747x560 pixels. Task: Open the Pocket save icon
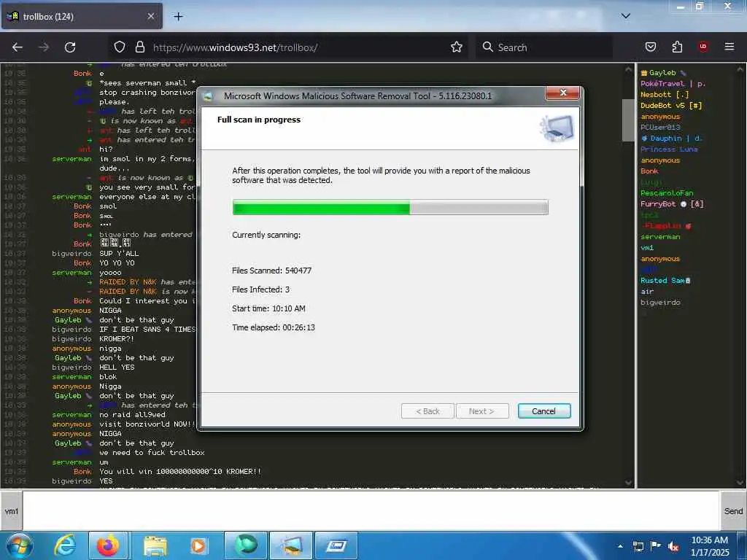click(651, 47)
